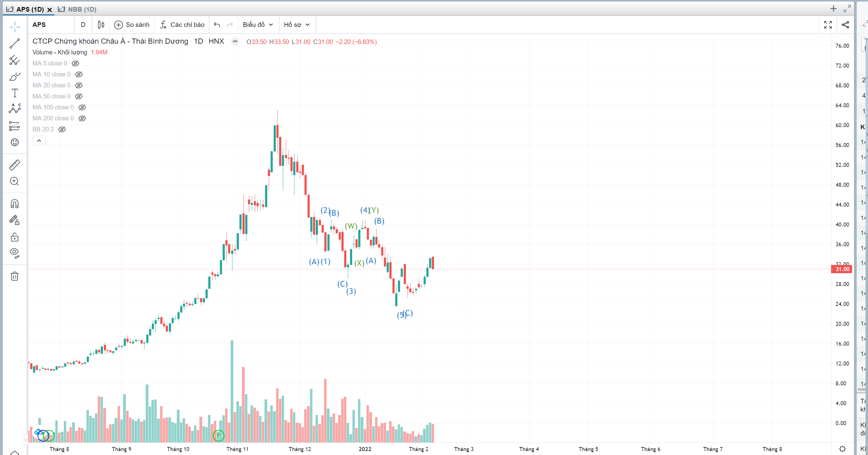Delete all drawings with trash icon
The image size is (868, 455).
(14, 276)
